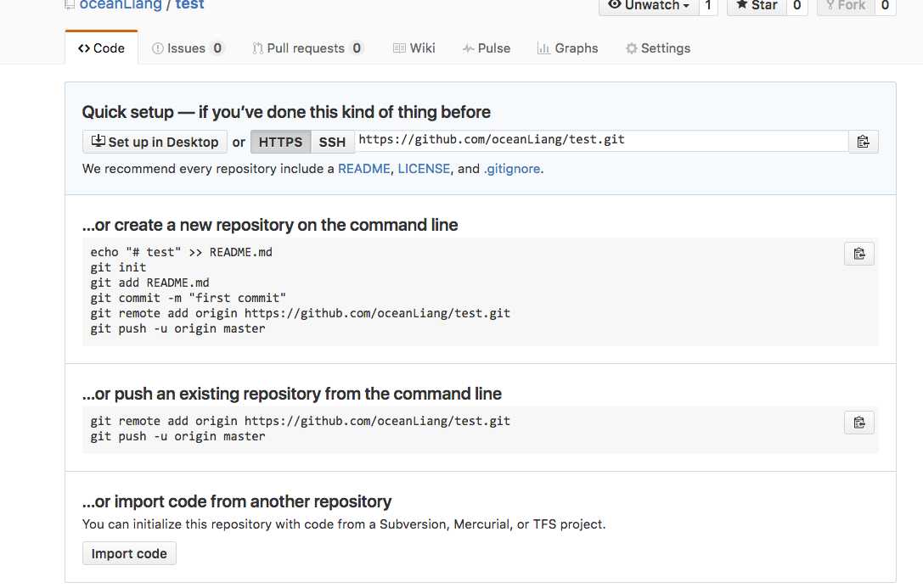This screenshot has height=588, width=923.
Task: Click '...or push an existing repository' heading
Action: pos(292,394)
